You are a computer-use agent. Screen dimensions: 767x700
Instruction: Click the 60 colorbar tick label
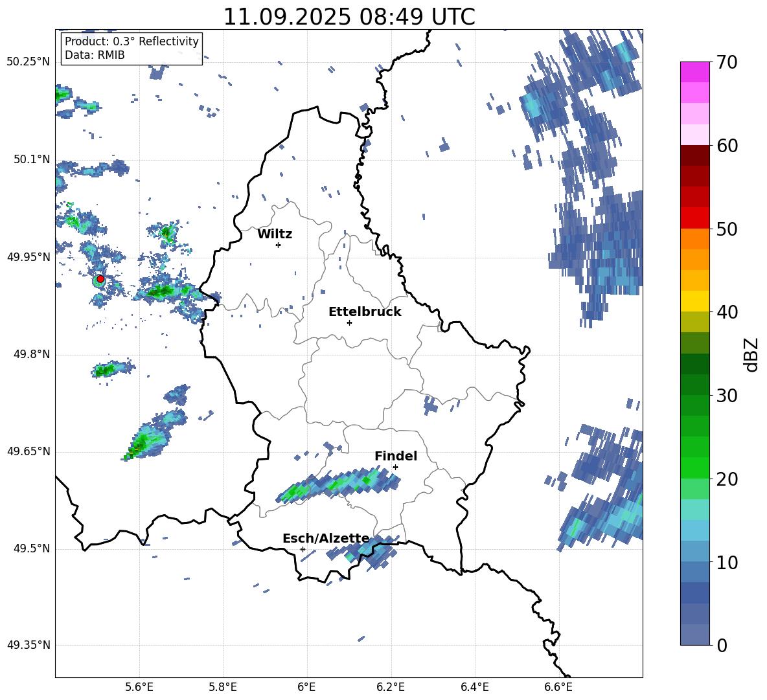[726, 146]
